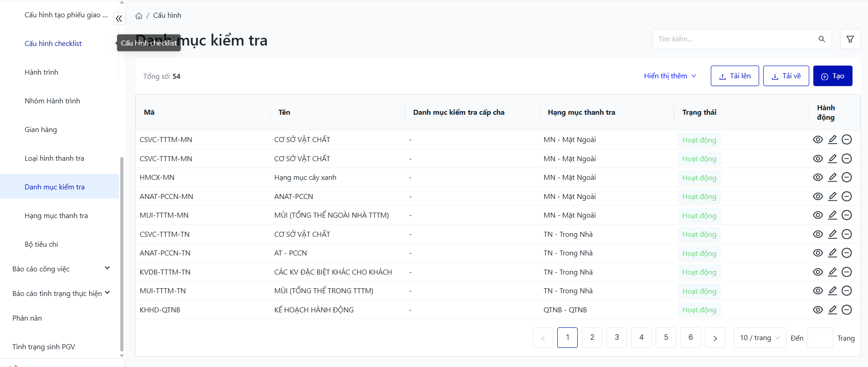Image resolution: width=868 pixels, height=367 pixels.
Task: View details of KVDB-TTTM-TN row via eye
Action: tap(818, 272)
